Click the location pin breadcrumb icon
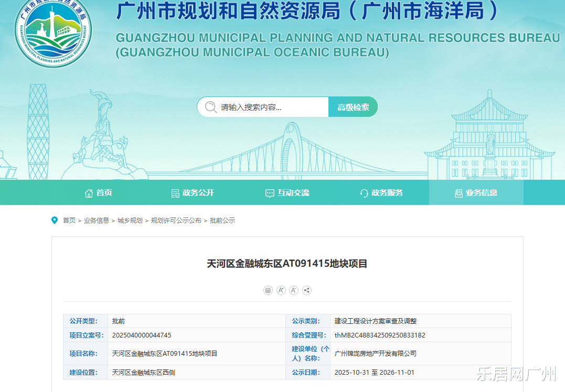The height and width of the screenshot is (392, 565). 55,221
